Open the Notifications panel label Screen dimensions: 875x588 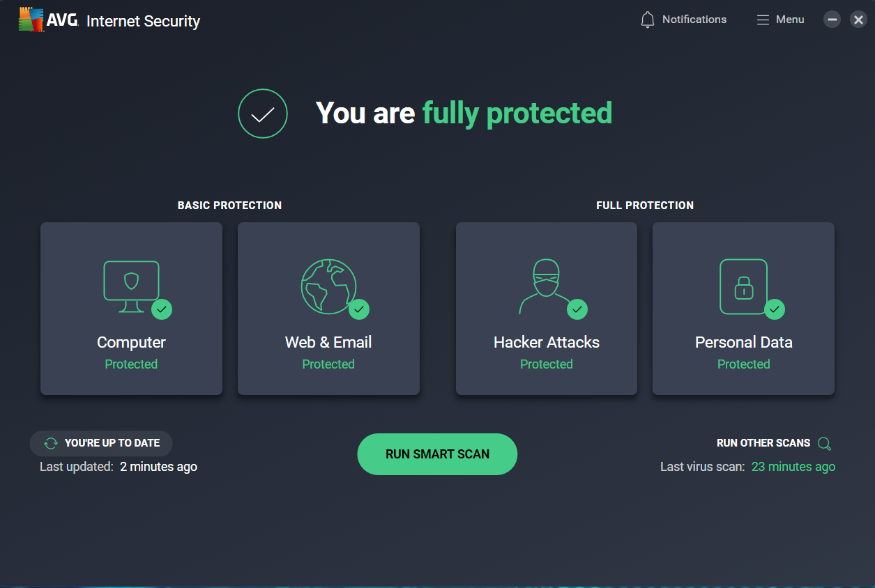[x=694, y=20]
